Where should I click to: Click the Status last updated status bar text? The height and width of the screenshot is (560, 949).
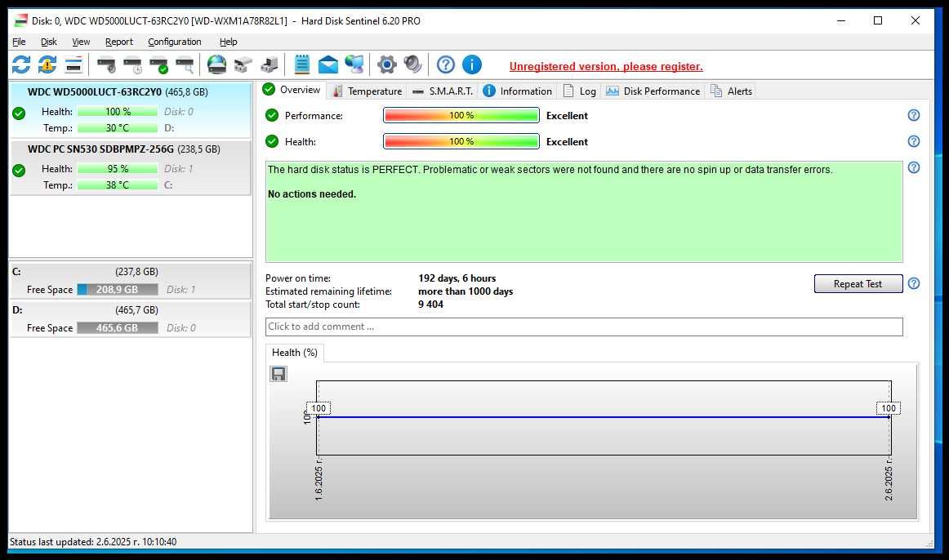pyautogui.click(x=93, y=541)
